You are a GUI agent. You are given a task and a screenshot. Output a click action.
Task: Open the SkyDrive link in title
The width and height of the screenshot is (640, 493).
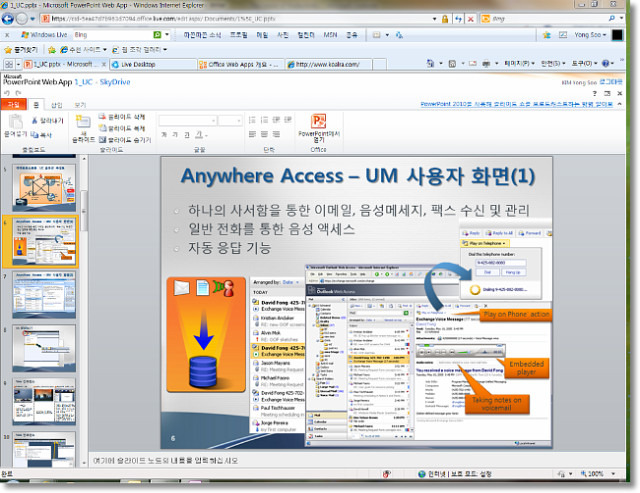[115, 82]
